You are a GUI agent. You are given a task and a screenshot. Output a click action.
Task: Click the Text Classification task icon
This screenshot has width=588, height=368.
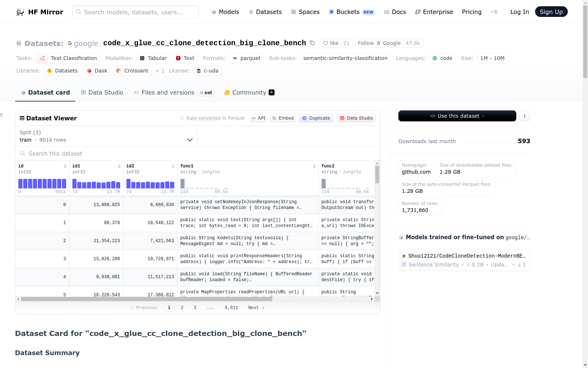42,58
